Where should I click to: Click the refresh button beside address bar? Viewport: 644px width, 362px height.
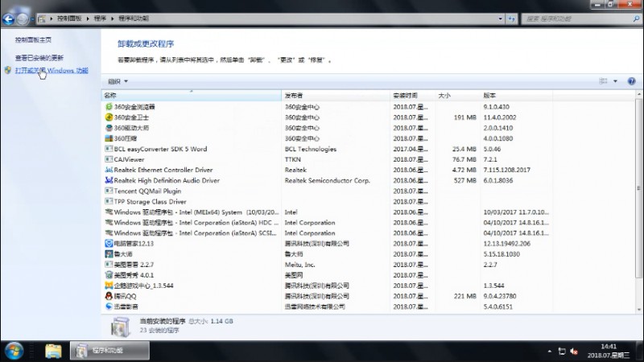511,19
